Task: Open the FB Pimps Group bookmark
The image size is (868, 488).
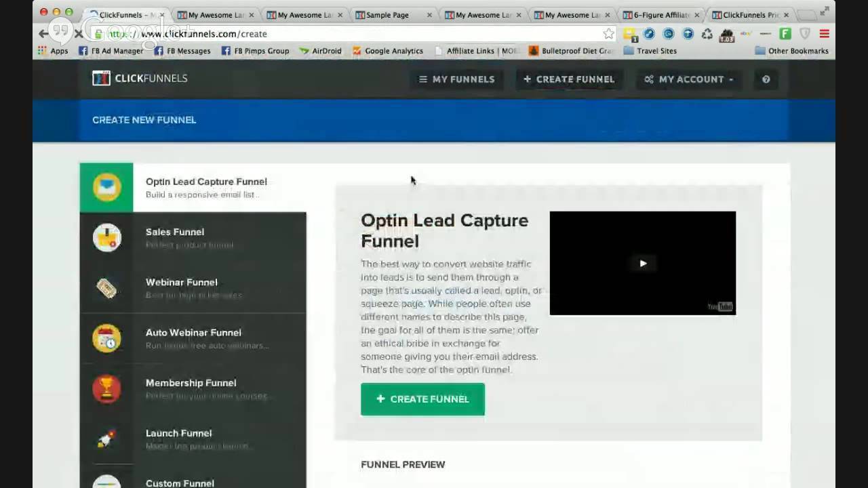Action: coord(255,51)
